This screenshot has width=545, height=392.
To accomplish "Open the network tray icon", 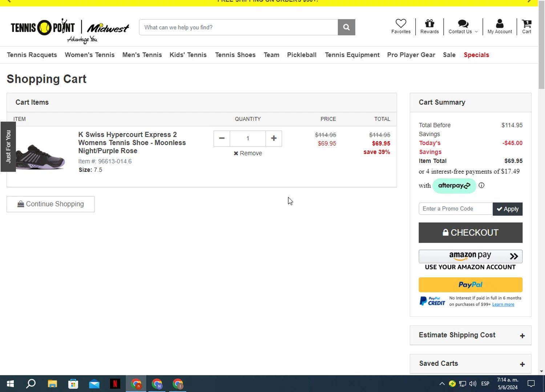I will tap(463, 384).
